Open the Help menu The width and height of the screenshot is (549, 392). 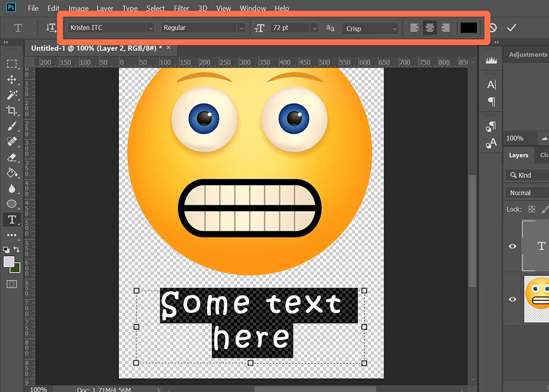tap(282, 8)
